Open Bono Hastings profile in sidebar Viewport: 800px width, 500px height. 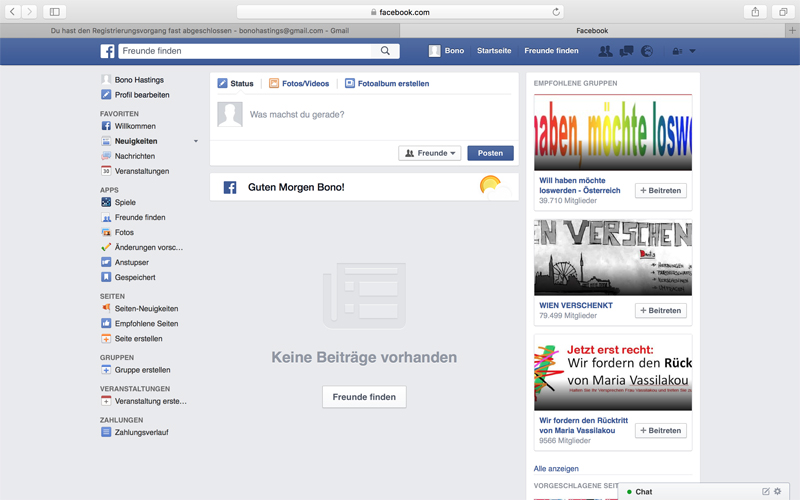point(133,80)
